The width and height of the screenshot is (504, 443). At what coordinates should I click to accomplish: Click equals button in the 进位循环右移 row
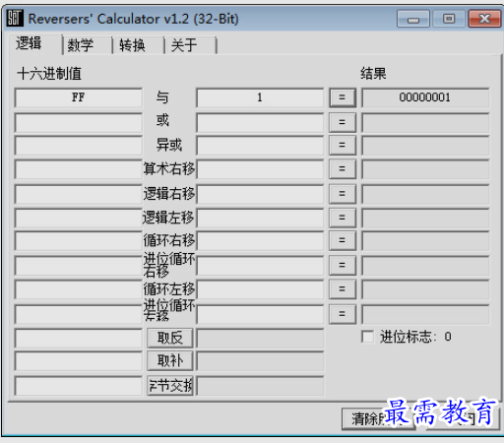point(343,265)
